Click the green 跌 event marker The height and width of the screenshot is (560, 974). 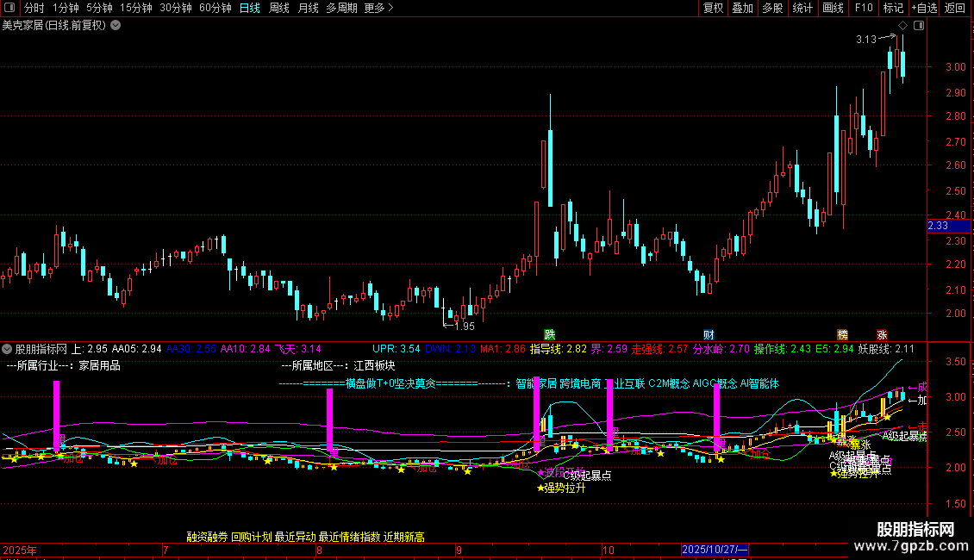click(550, 335)
